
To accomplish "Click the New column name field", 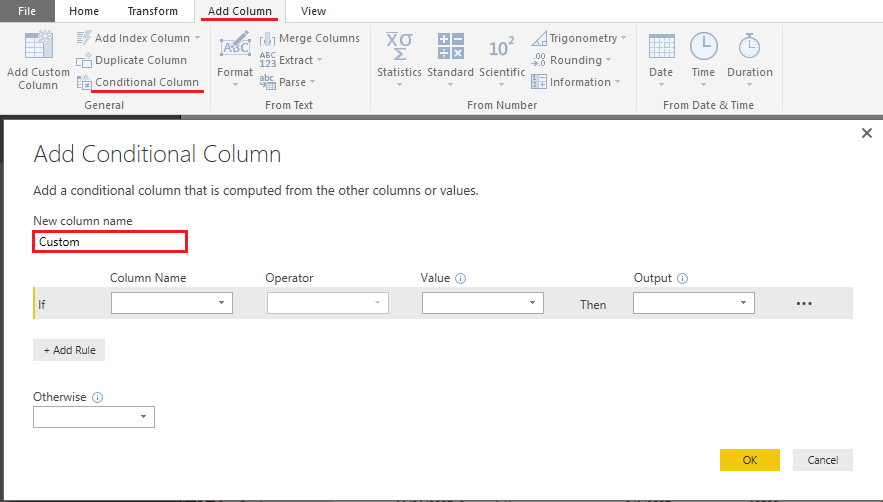I will [110, 242].
